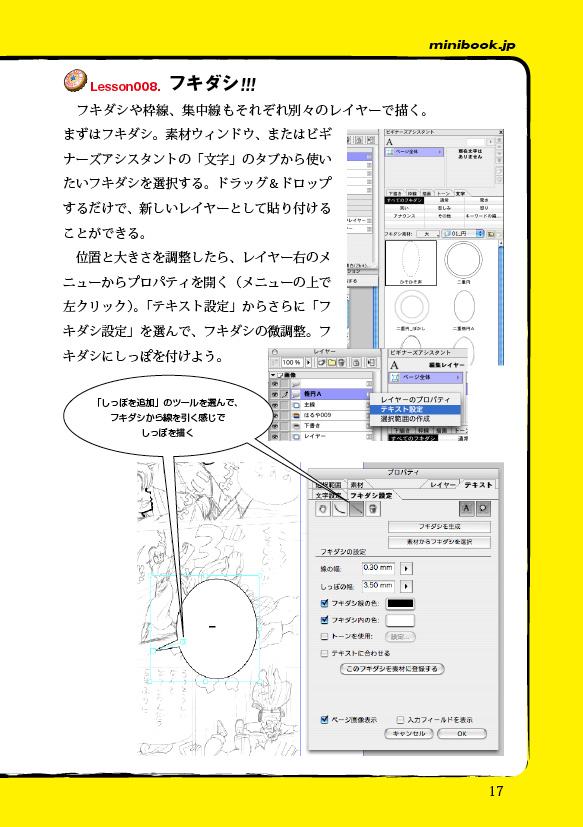
Task: Click the trash icon in the レイヤー toolbar
Action: coord(341,363)
